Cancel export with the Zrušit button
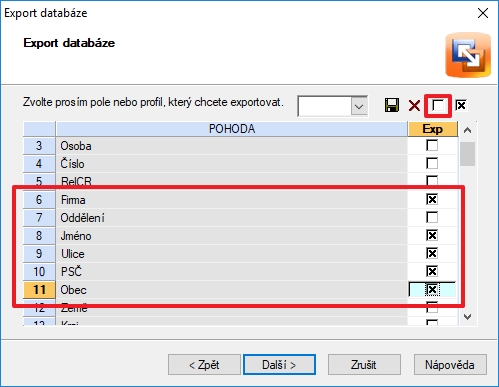Image resolution: width=499 pixels, height=387 pixels. pos(364,365)
